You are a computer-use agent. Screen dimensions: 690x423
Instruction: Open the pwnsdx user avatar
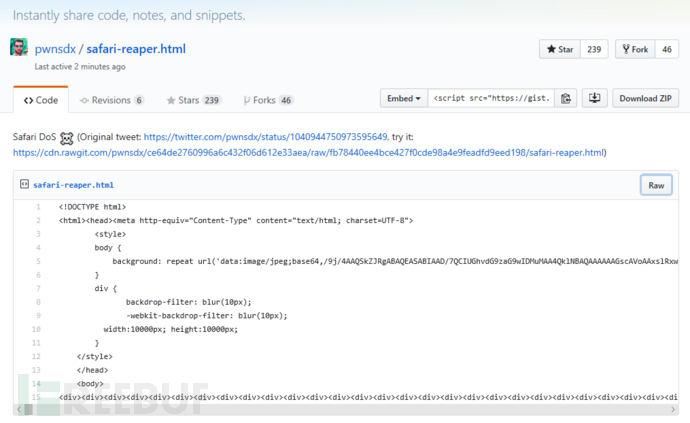coord(18,47)
